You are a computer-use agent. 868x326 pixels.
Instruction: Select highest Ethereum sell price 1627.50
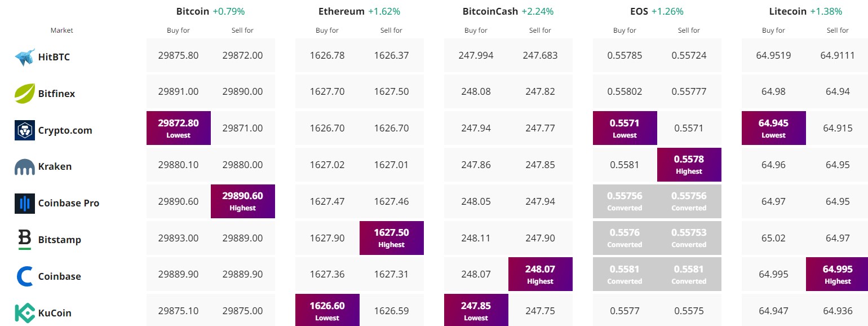point(392,237)
